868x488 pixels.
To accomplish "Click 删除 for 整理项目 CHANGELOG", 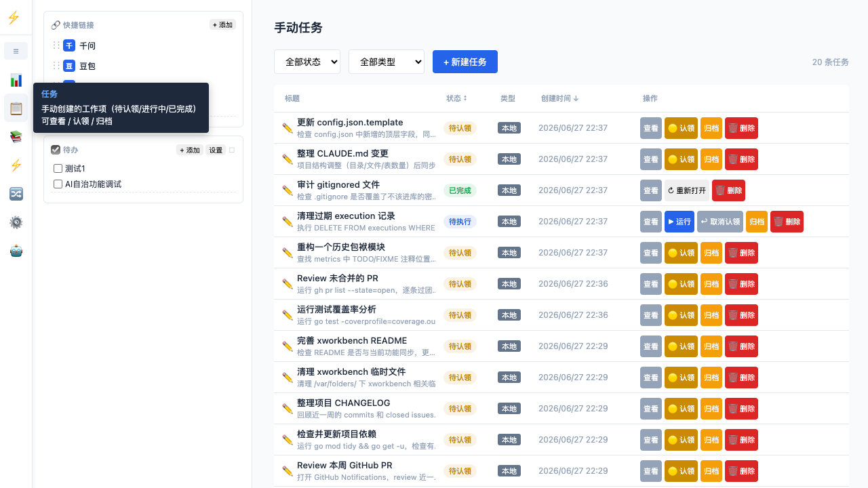I will (741, 409).
